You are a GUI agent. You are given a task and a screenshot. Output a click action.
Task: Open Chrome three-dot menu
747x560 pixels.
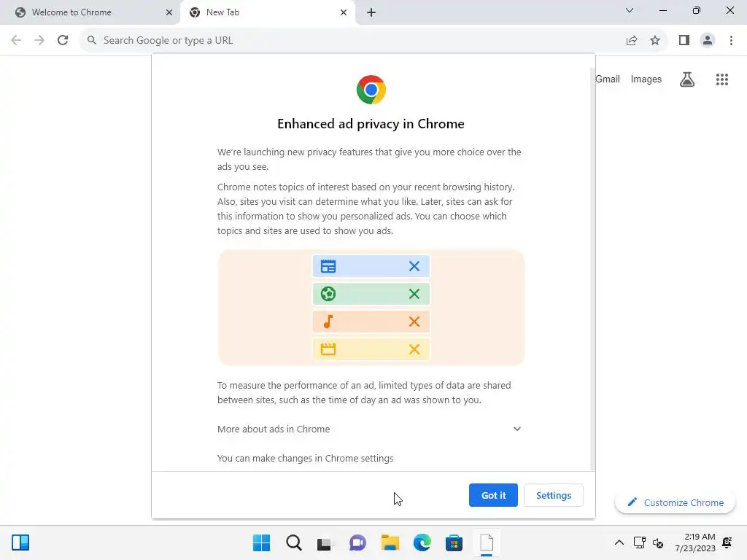[x=731, y=41]
